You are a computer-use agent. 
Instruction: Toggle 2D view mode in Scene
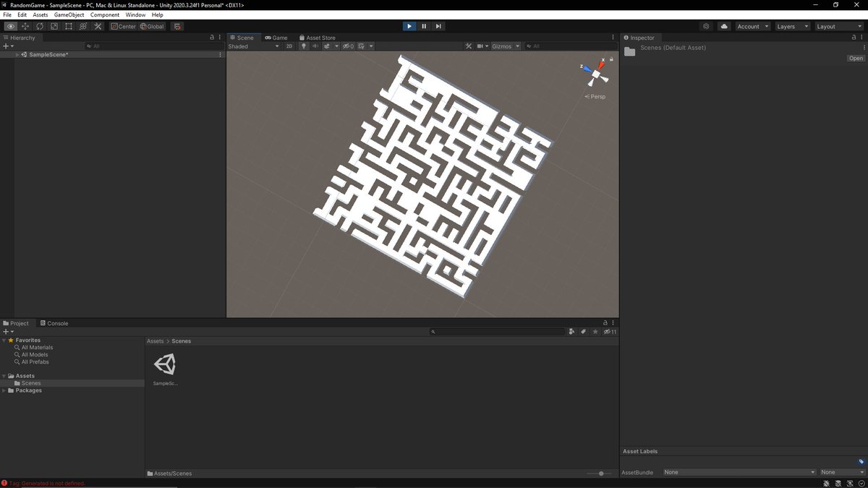point(289,46)
